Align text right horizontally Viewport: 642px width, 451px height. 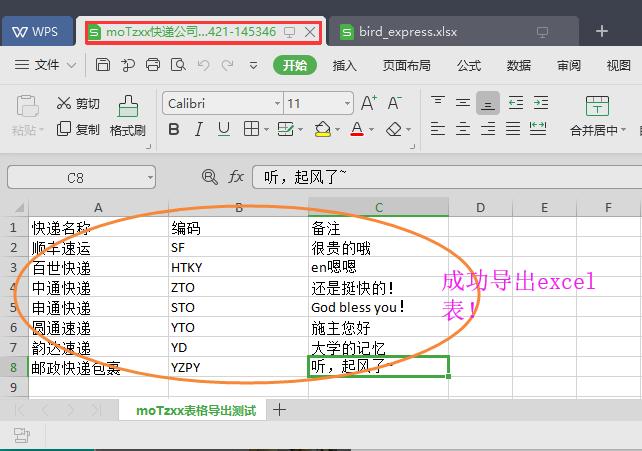(x=488, y=129)
